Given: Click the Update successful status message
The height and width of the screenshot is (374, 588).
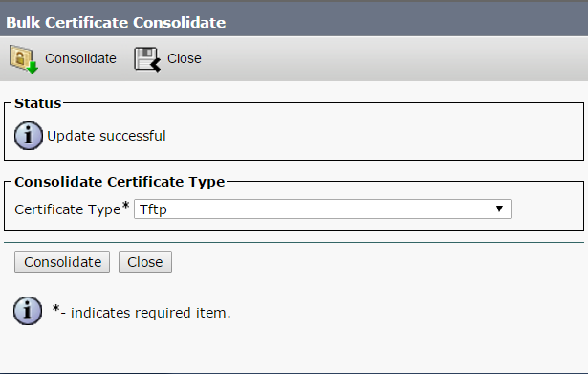Looking at the screenshot, I should [x=106, y=136].
